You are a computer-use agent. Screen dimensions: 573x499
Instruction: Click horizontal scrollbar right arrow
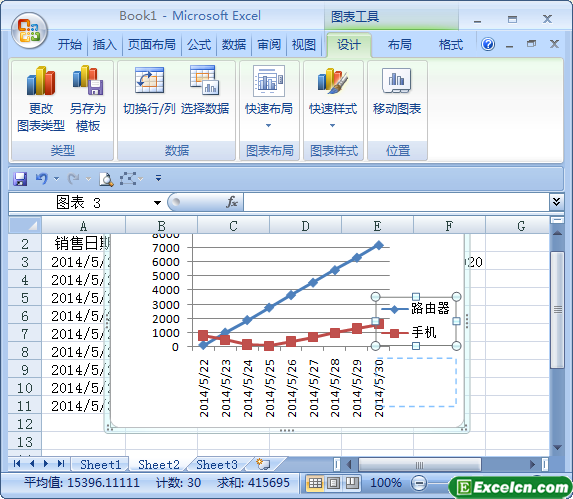pos(532,464)
